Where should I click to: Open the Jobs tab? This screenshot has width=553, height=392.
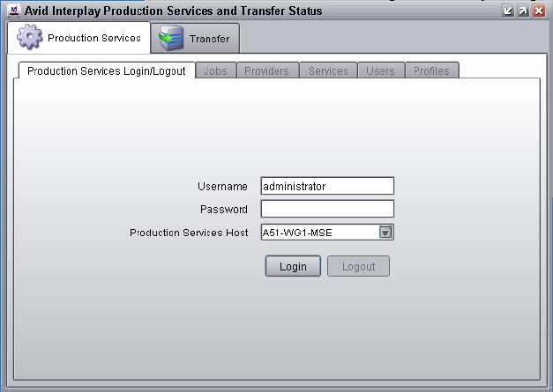[215, 70]
